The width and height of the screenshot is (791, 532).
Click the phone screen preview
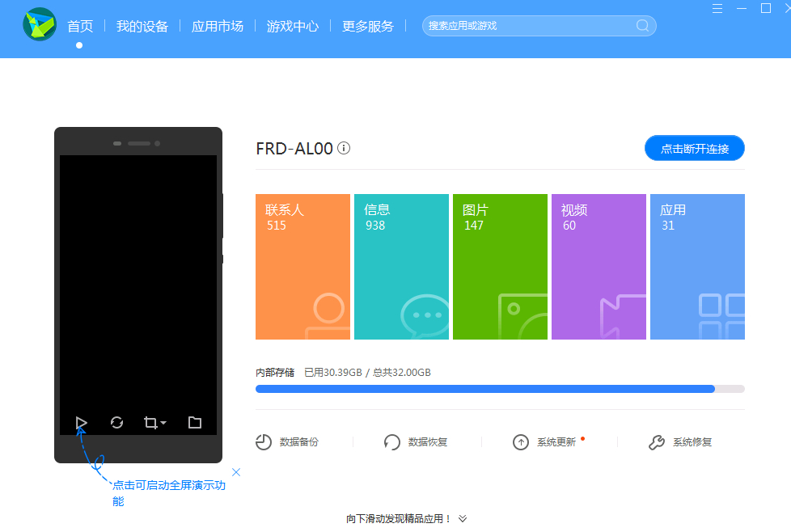(138, 294)
